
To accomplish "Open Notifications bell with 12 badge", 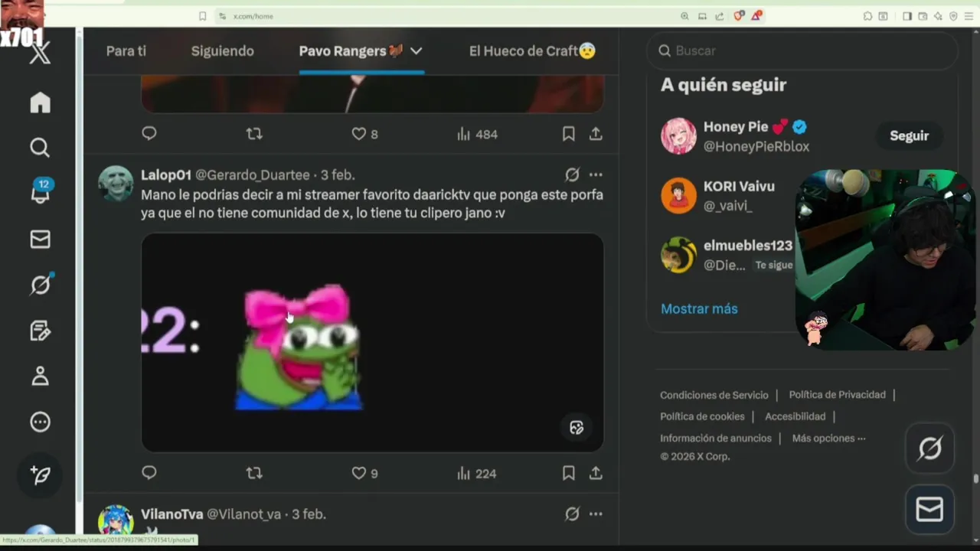I will (40, 192).
